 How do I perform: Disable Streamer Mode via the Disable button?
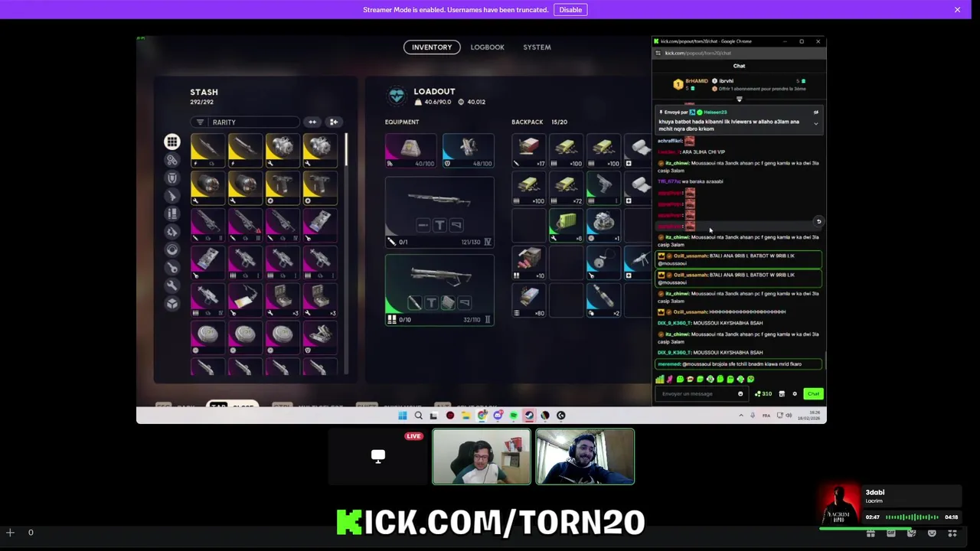click(x=570, y=10)
